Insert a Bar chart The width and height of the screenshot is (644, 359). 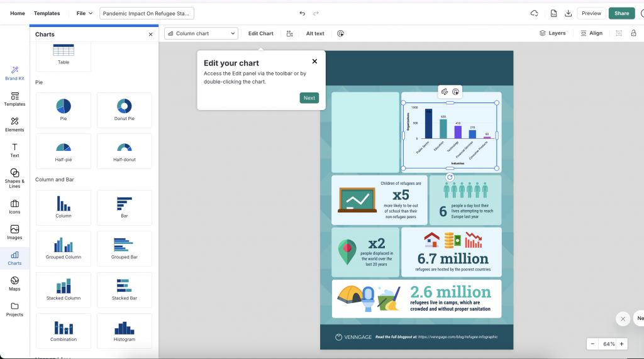(x=125, y=207)
